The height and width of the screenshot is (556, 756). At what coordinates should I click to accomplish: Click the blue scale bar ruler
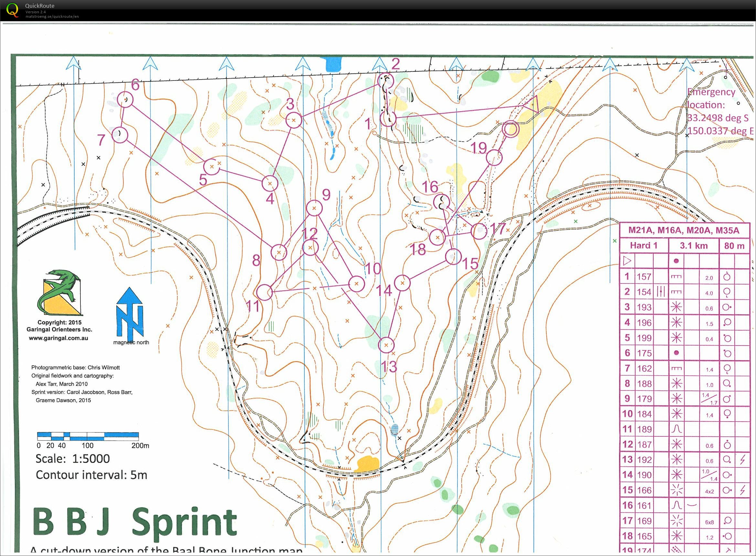pyautogui.click(x=88, y=436)
